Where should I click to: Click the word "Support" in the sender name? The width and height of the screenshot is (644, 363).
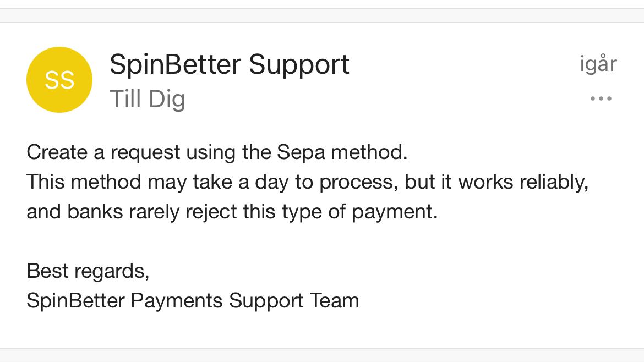coord(299,64)
